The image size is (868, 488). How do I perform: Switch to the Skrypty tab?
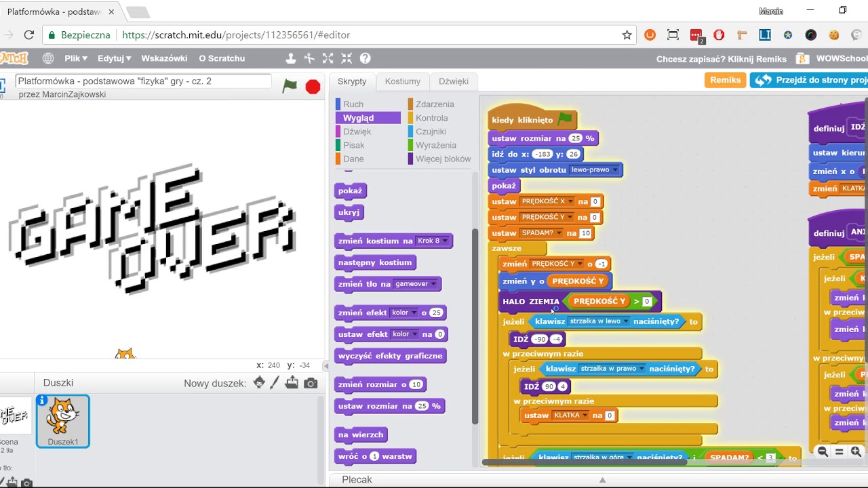pos(352,81)
